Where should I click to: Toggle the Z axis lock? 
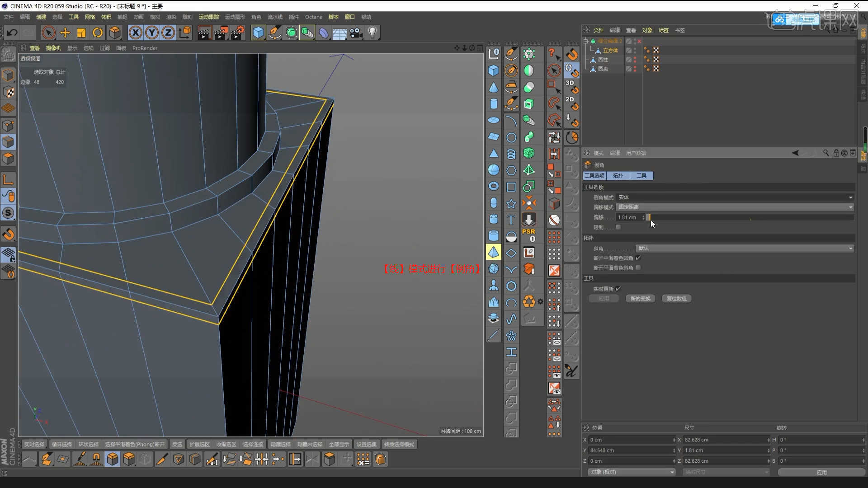click(168, 33)
